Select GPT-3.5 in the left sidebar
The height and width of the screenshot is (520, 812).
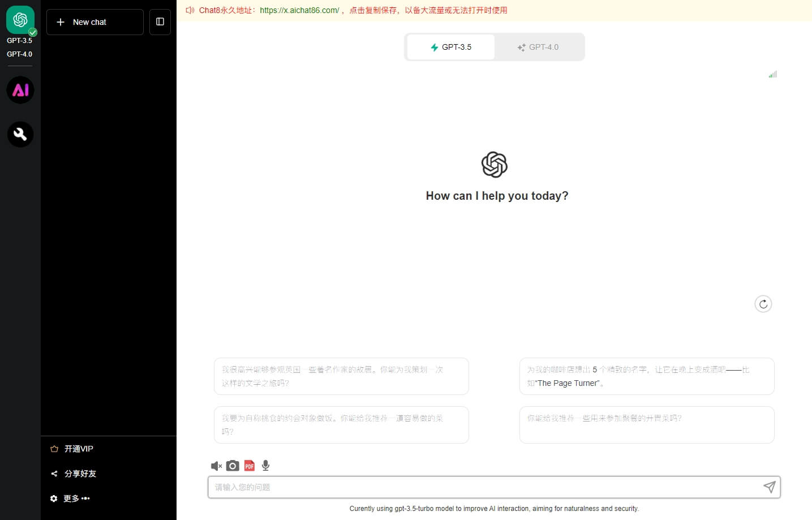point(19,41)
